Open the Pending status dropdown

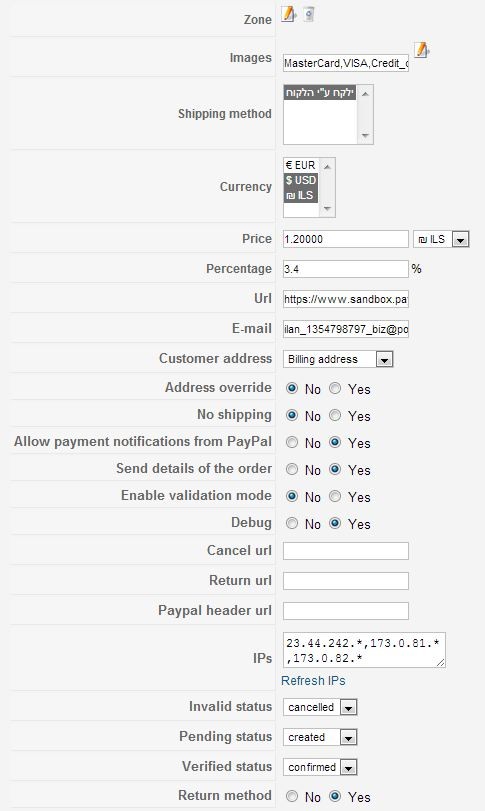click(x=320, y=737)
